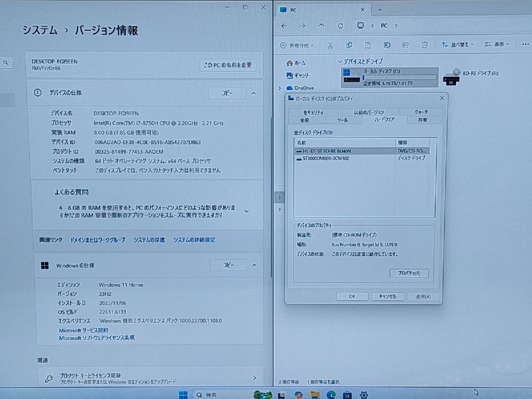Click the Delete icon in Explorer toolbar
The height and width of the screenshot is (399, 532).
424,45
